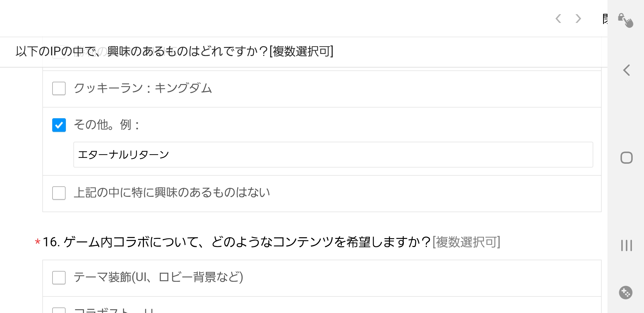Tap the テーマ装飾(UI、ロビー背景など) label
Viewport: 644px width, 313px height.
158,277
